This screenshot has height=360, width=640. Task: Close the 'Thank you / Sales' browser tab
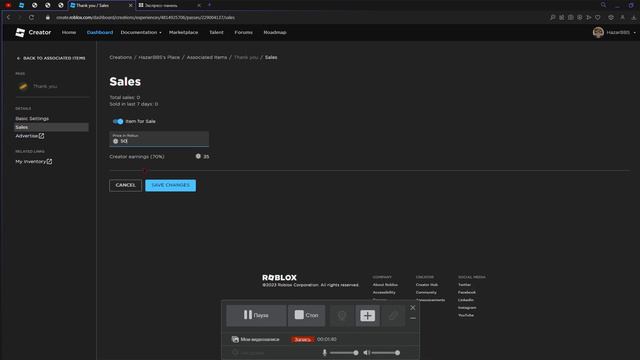click(131, 5)
